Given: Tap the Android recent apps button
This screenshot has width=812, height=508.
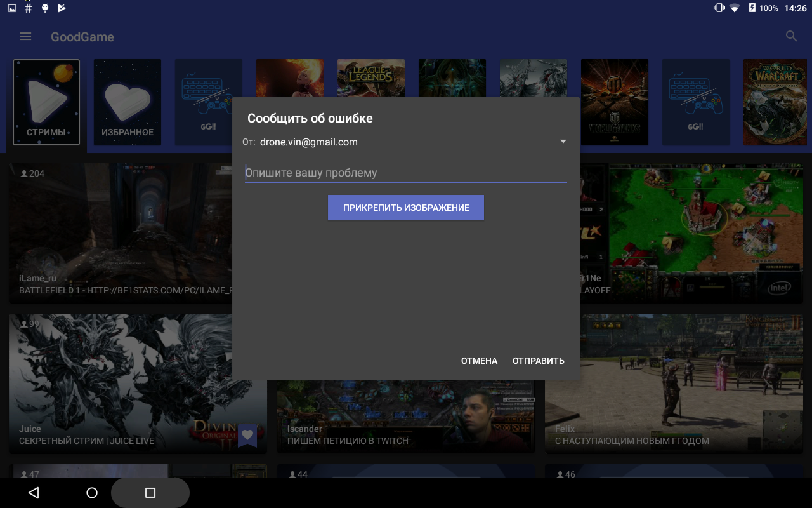Looking at the screenshot, I should (x=150, y=493).
